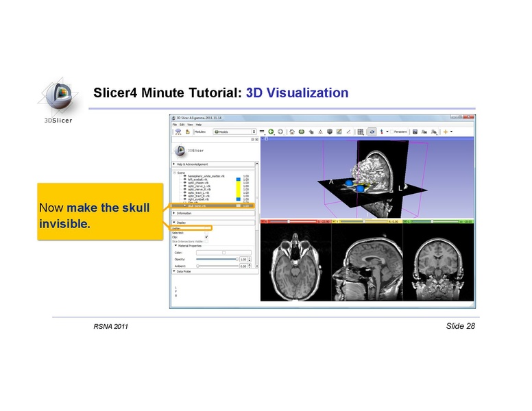Toggle eye icon of hemispheric_white_matter.vtk
This screenshot has width=532, height=411.
tap(184, 176)
